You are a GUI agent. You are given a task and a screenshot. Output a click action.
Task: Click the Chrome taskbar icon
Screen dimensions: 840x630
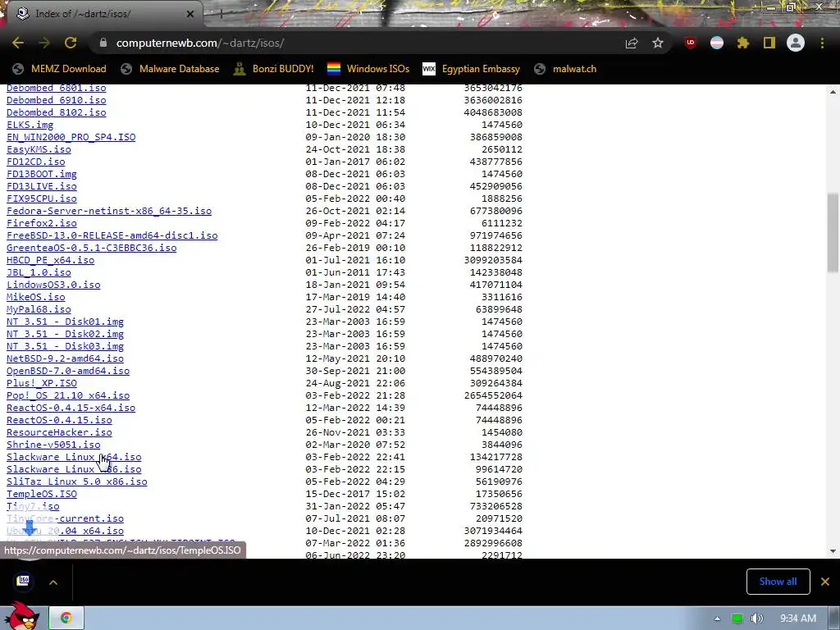66,618
